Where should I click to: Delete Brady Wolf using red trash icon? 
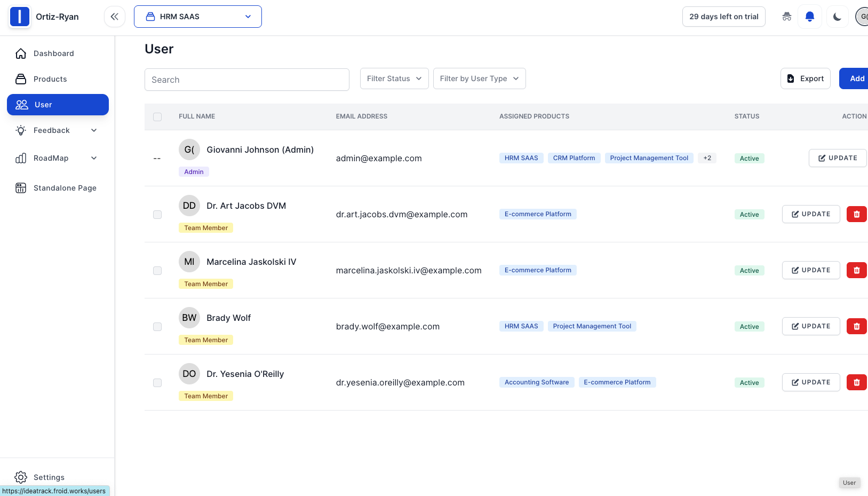pyautogui.click(x=856, y=326)
